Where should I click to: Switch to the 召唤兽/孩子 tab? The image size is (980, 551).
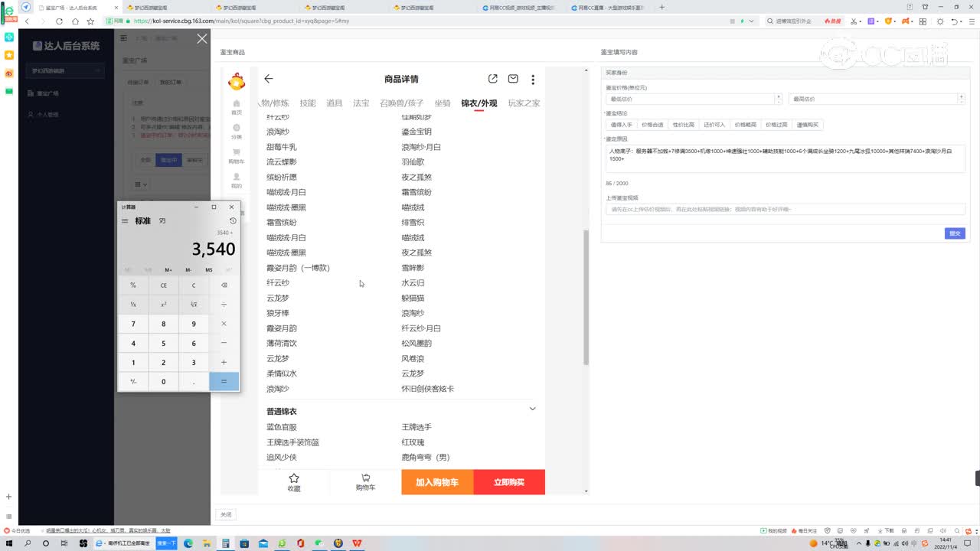[401, 103]
